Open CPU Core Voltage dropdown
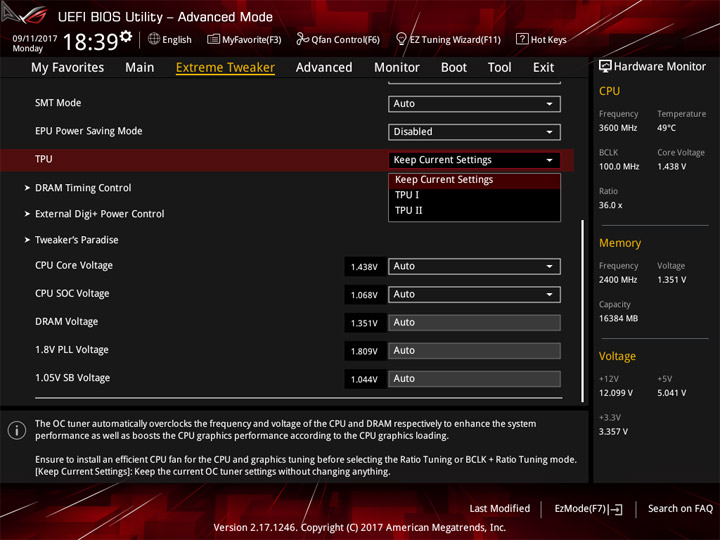This screenshot has width=720, height=540. 474,266
